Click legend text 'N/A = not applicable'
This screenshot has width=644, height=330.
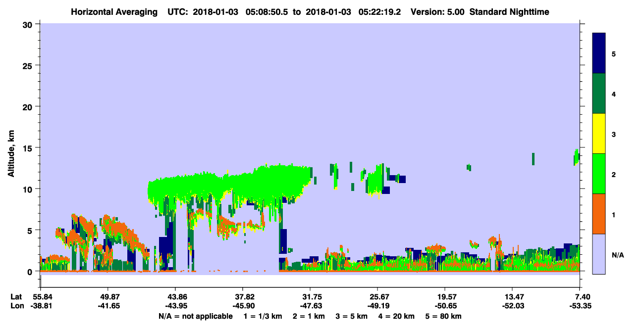pyautogui.click(x=195, y=316)
